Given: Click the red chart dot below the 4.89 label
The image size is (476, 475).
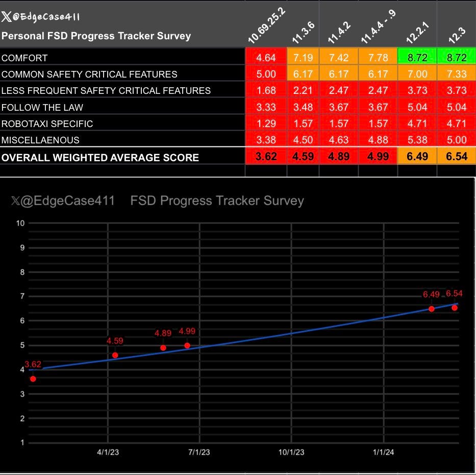Looking at the screenshot, I should coord(163,348).
